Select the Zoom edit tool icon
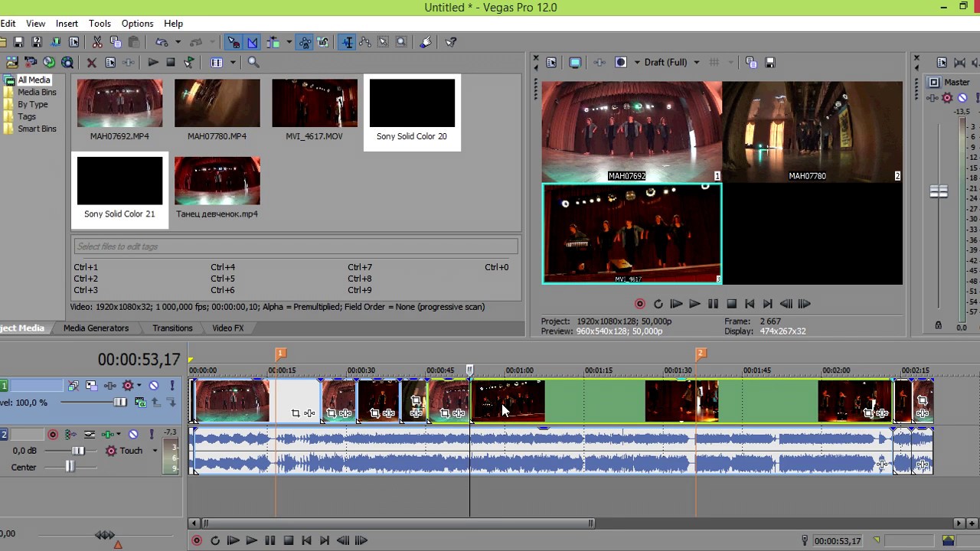Image resolution: width=980 pixels, height=551 pixels. (x=401, y=42)
